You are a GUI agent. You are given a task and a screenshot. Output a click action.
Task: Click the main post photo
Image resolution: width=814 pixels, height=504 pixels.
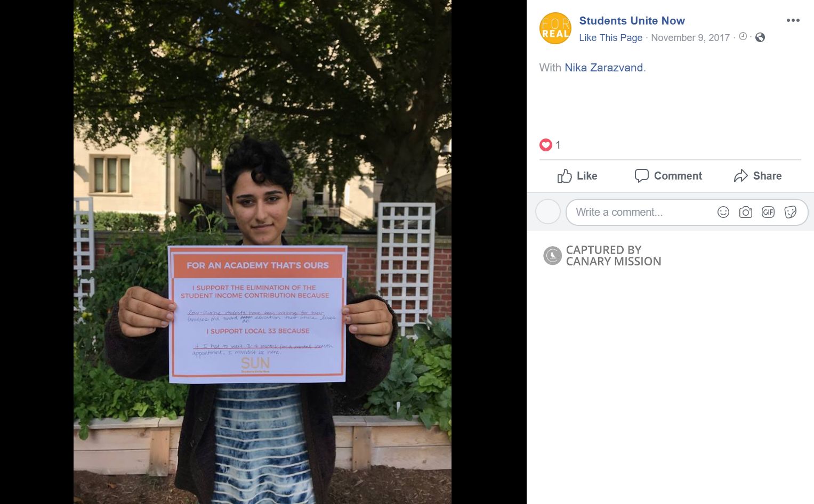coord(262,252)
